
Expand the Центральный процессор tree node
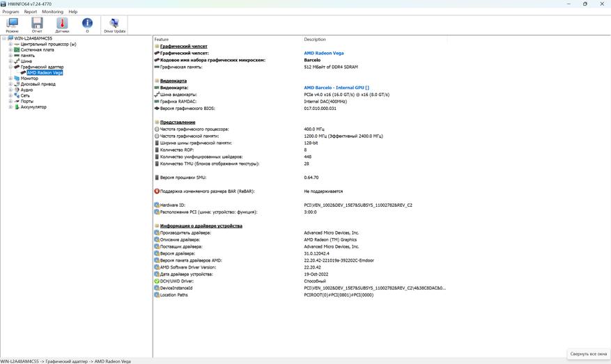click(x=10, y=44)
